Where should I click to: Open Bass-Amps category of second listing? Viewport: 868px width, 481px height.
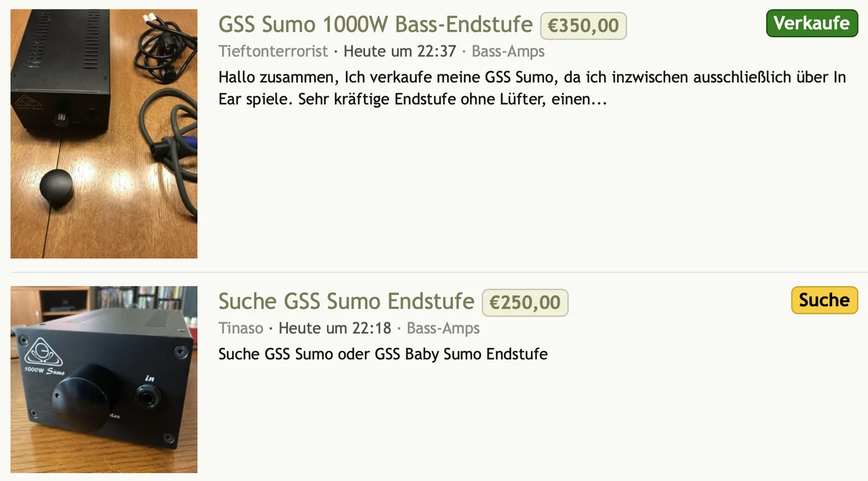(x=443, y=329)
